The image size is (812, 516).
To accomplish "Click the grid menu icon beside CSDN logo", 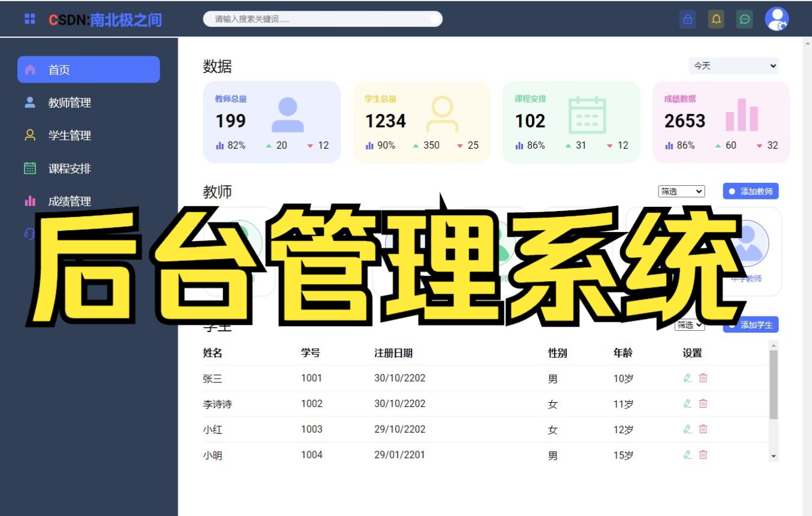I will pyautogui.click(x=30, y=19).
